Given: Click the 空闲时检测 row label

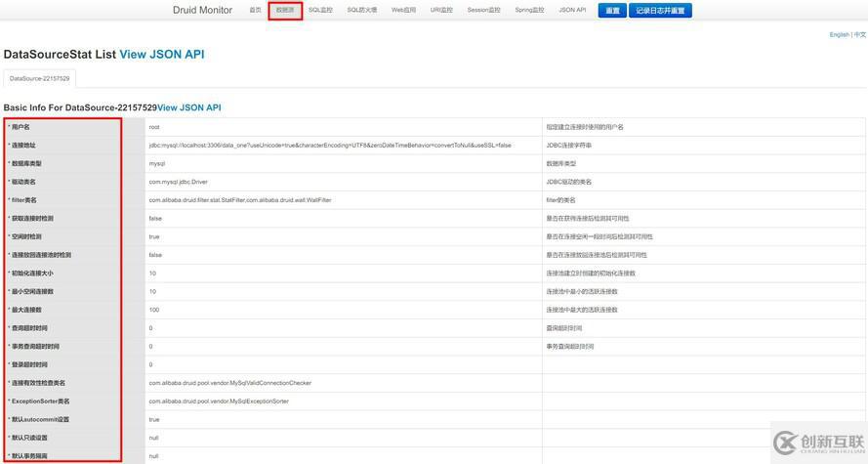Looking at the screenshot, I should (x=26, y=236).
